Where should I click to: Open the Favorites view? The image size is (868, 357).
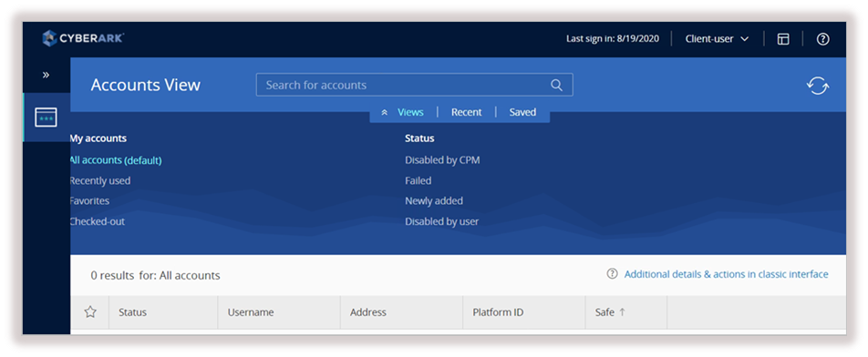click(89, 200)
